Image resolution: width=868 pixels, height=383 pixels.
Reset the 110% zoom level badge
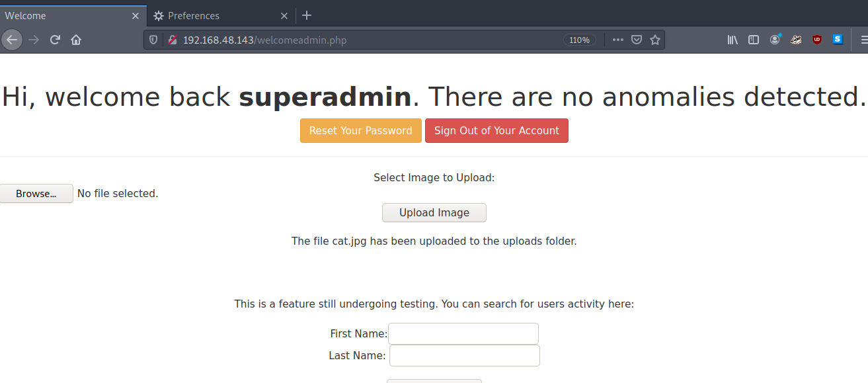point(579,40)
